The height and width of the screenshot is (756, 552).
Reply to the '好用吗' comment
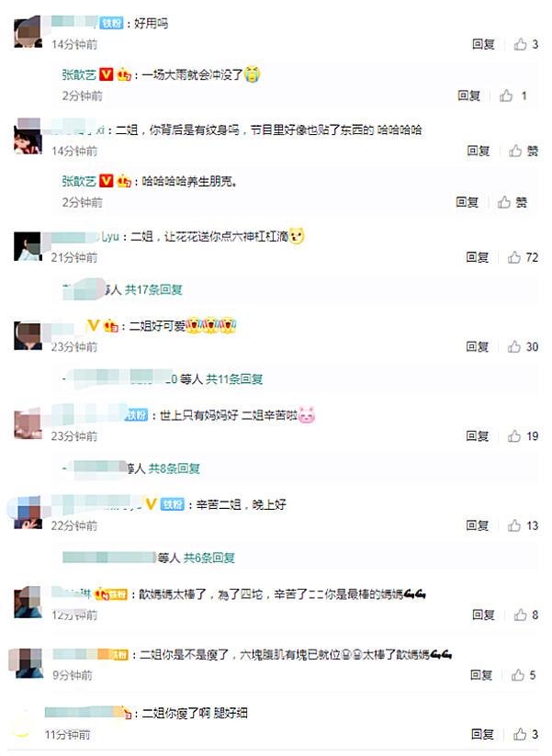click(x=483, y=44)
